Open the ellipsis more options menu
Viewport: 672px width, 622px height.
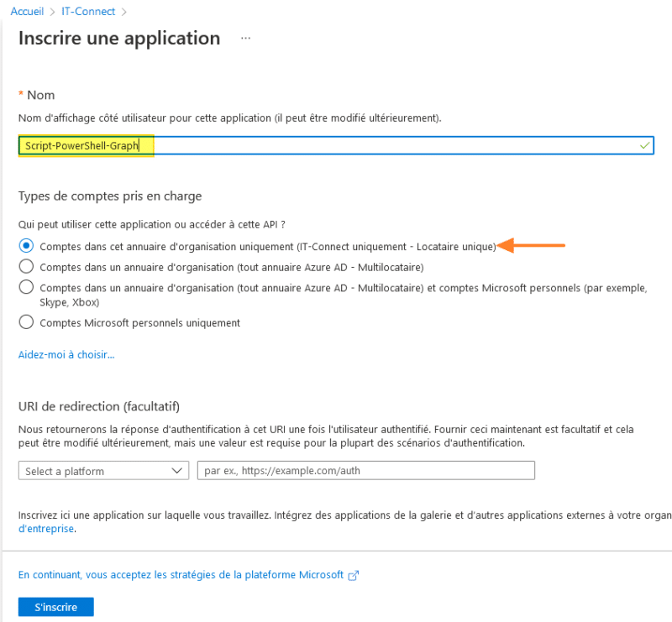click(x=245, y=39)
